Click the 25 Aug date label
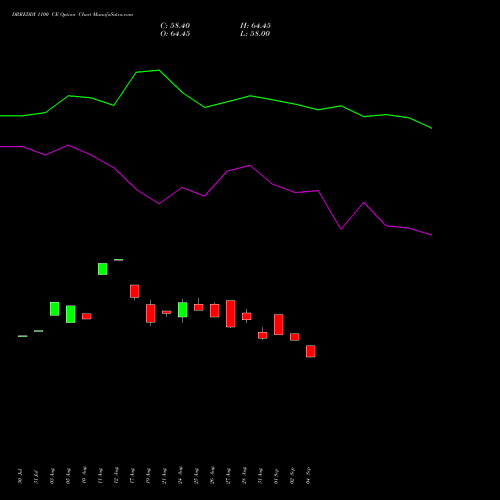Image resolution: width=500 pixels, height=500 pixels. coord(196,476)
